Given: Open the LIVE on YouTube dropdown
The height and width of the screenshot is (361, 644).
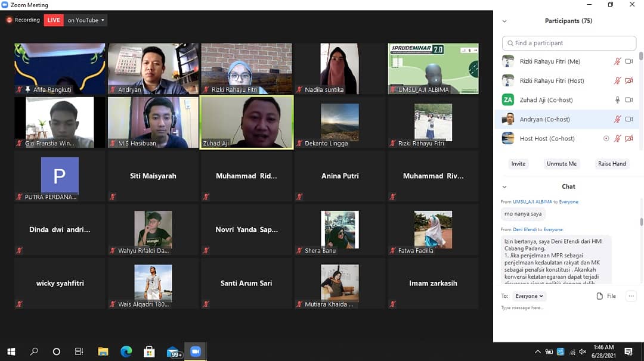Looking at the screenshot, I should (86, 20).
